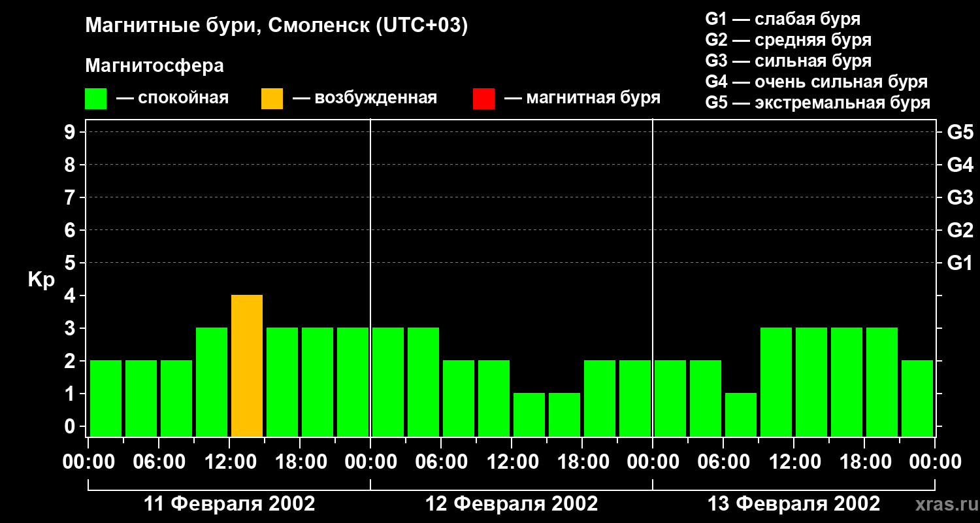Click the orange 'возбужденная' legend swatch
This screenshot has height=523, width=980.
click(x=272, y=99)
